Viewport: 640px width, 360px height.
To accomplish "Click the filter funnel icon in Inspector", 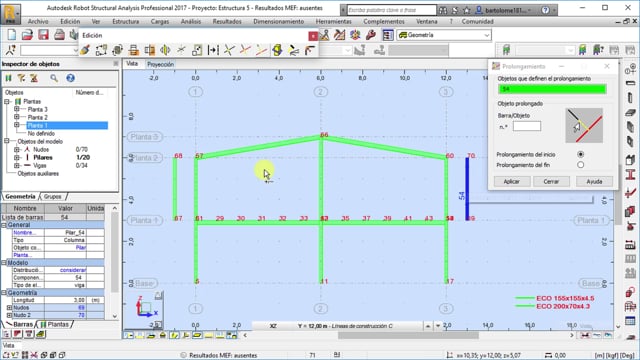I will (x=21, y=78).
